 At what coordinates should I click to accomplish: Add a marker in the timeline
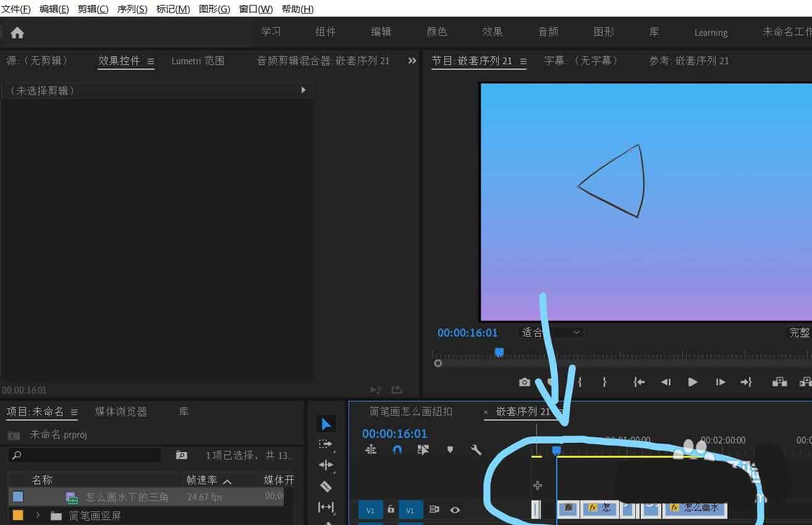click(450, 450)
